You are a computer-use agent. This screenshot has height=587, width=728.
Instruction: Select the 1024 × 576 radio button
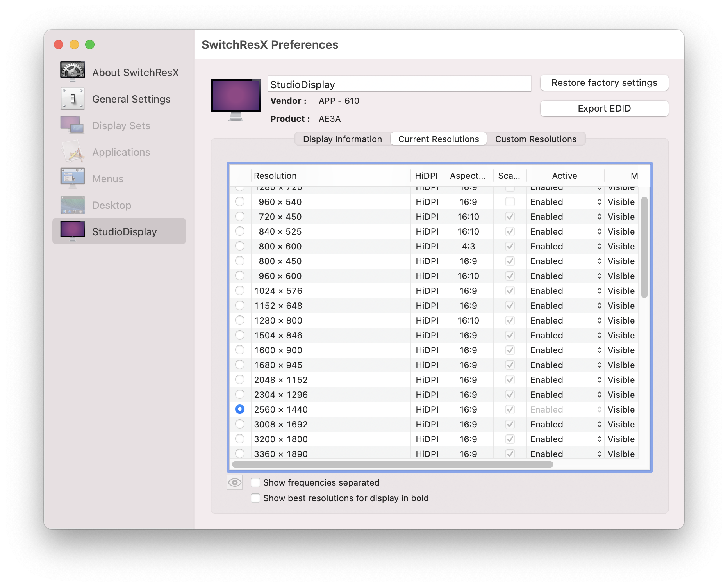point(240,290)
